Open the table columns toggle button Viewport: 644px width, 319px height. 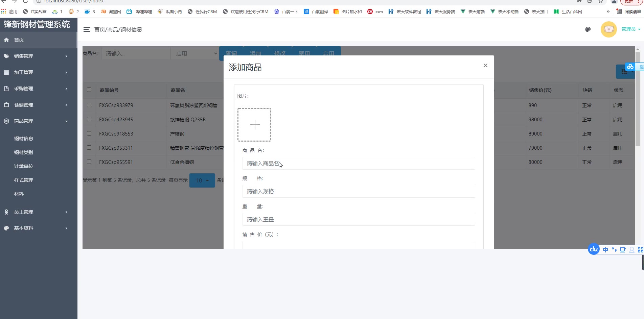click(625, 71)
